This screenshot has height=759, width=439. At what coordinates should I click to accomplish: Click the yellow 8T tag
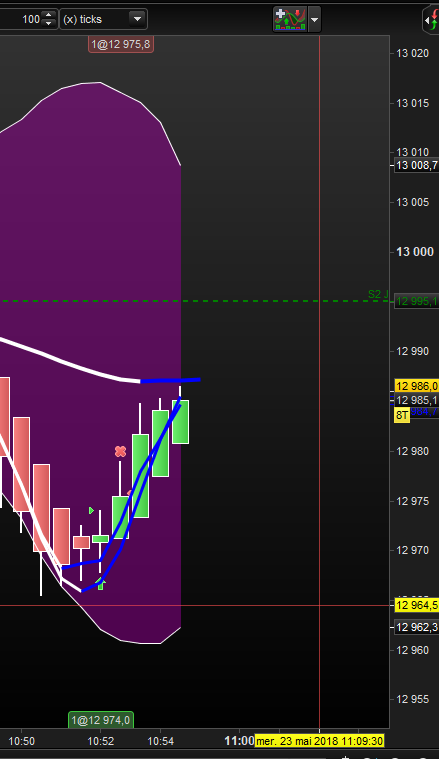click(402, 415)
